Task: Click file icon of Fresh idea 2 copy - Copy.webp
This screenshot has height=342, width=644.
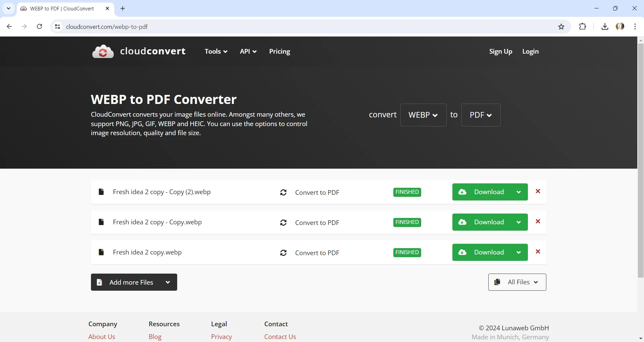Action: coord(101,222)
